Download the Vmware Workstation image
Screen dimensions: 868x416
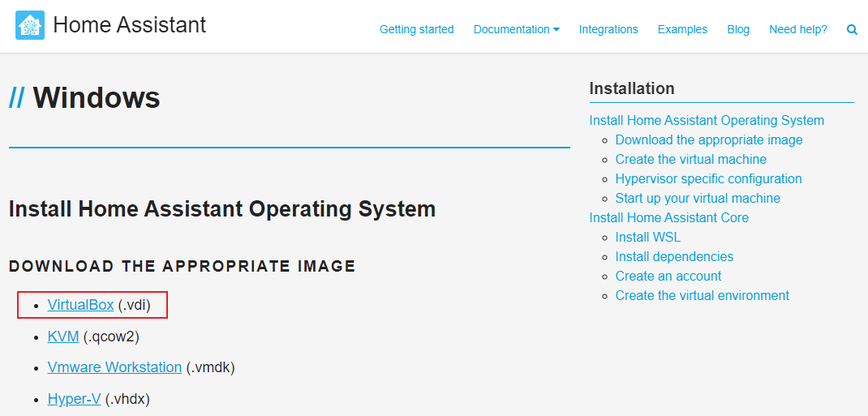(x=114, y=367)
